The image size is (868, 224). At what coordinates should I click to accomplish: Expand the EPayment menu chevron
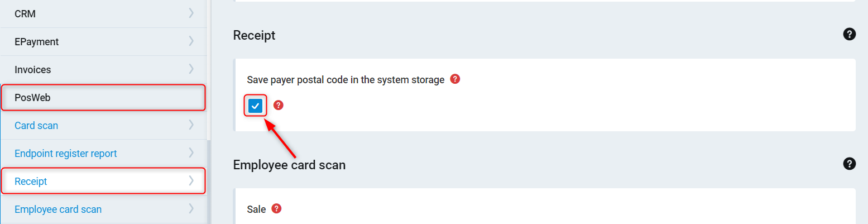tap(191, 41)
